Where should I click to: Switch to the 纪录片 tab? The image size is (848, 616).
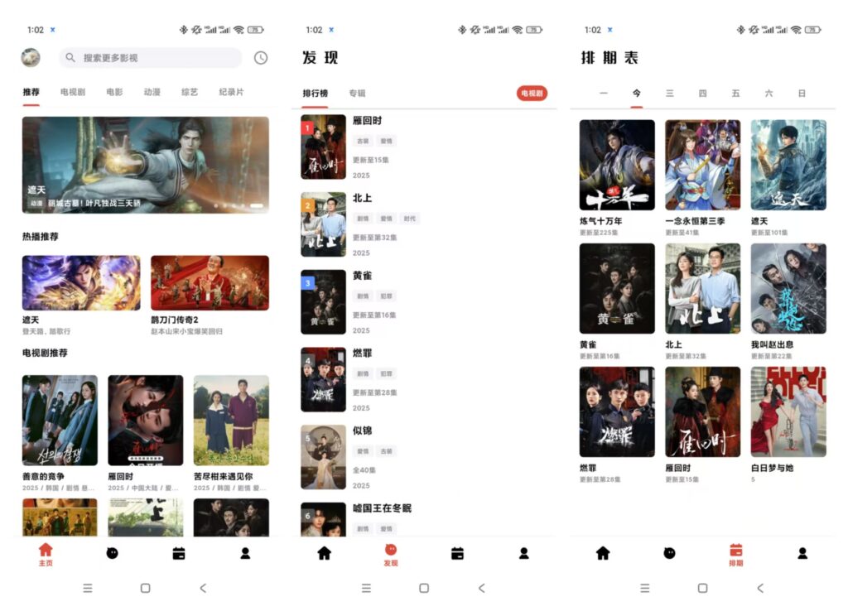tap(231, 92)
